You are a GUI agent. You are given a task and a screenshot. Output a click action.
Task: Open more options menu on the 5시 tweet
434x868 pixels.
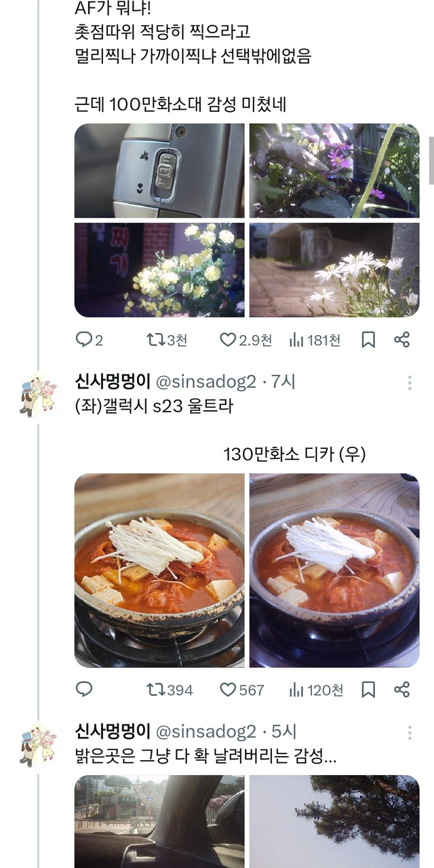(410, 732)
